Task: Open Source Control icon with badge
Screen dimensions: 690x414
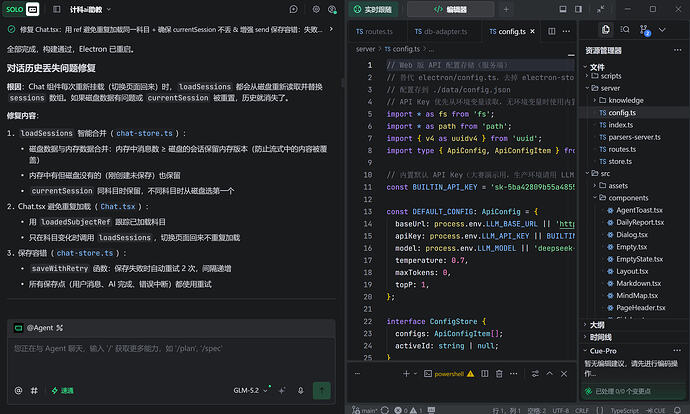Action: coord(644,30)
